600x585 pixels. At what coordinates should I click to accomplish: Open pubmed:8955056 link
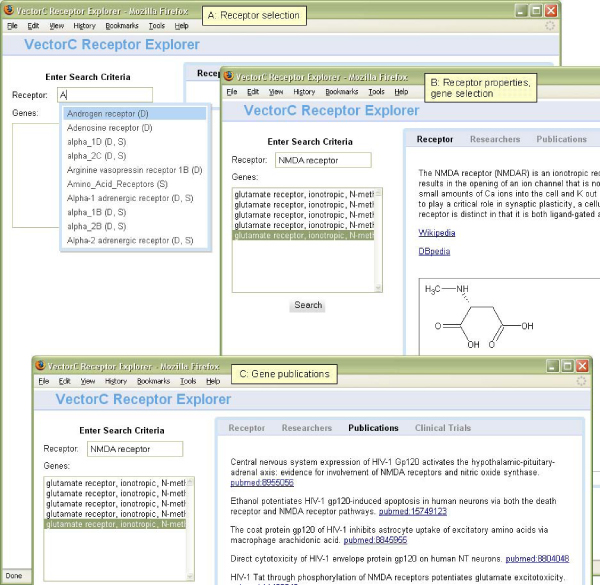point(262,482)
